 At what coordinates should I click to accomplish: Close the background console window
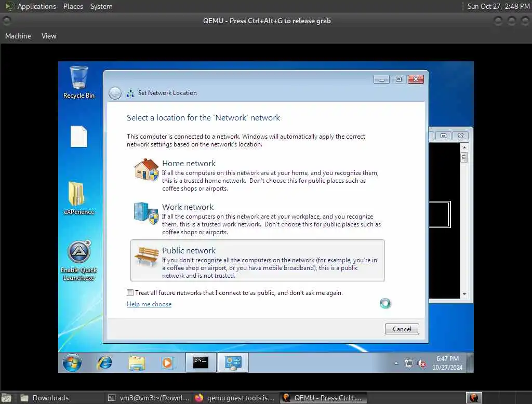point(460,136)
